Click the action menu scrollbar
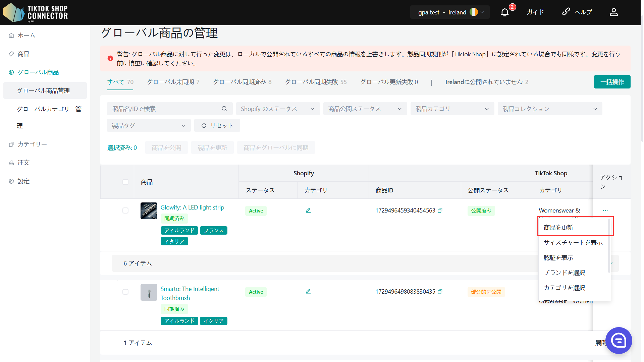 coord(609,246)
